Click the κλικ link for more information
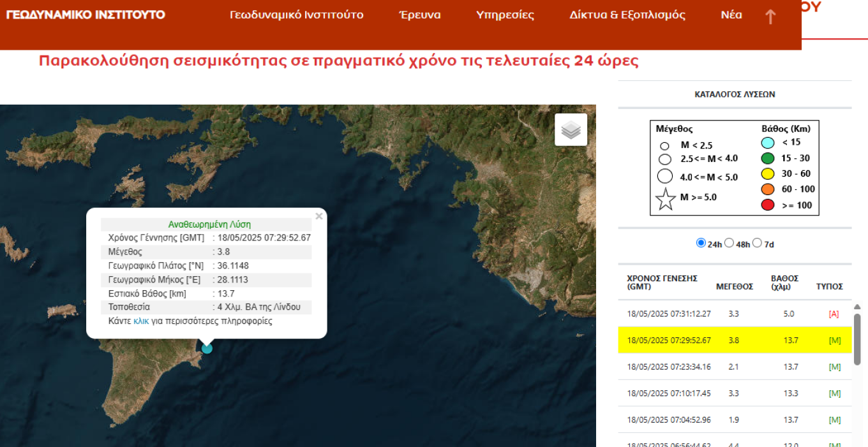This screenshot has height=447, width=868. [141, 321]
